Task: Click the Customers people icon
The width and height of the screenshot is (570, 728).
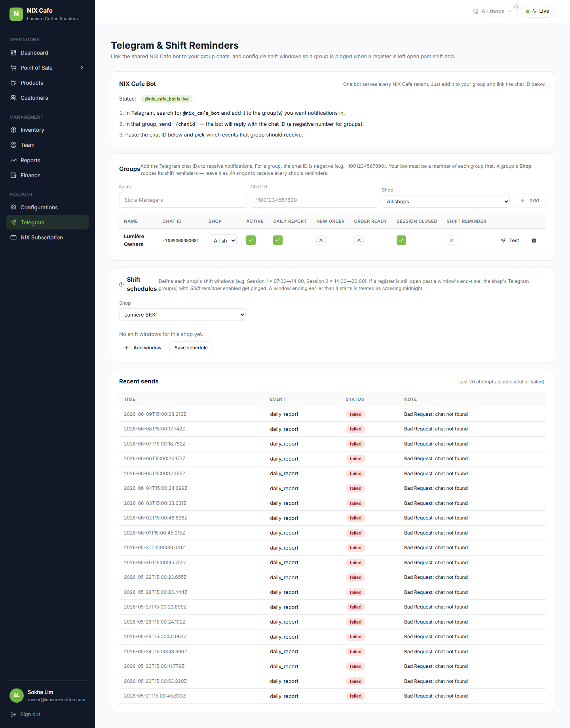Action: (x=13, y=98)
